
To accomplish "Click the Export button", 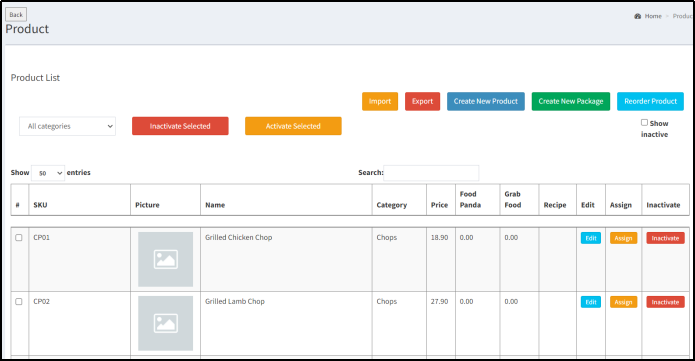I will click(422, 101).
